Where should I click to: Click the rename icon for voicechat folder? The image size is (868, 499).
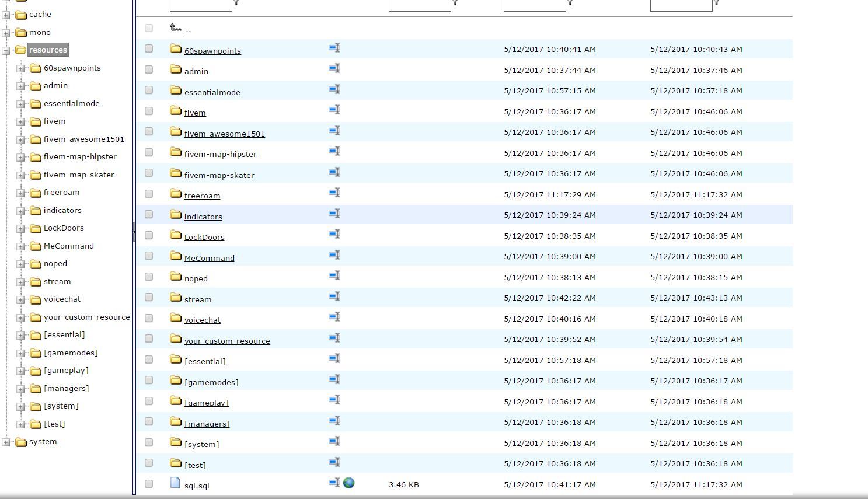(334, 317)
